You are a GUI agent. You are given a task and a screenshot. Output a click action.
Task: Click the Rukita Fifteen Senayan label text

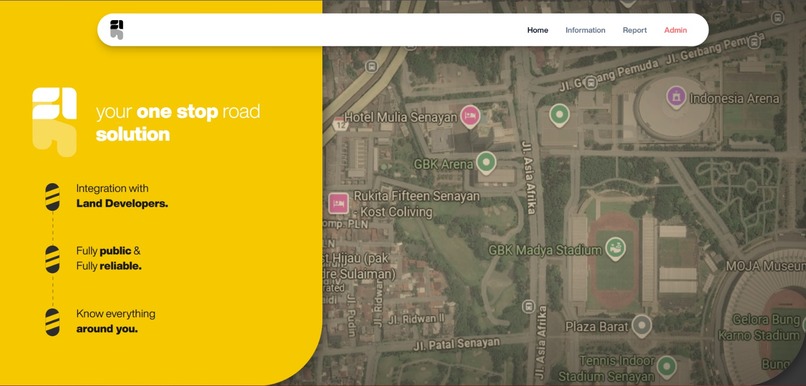point(417,204)
